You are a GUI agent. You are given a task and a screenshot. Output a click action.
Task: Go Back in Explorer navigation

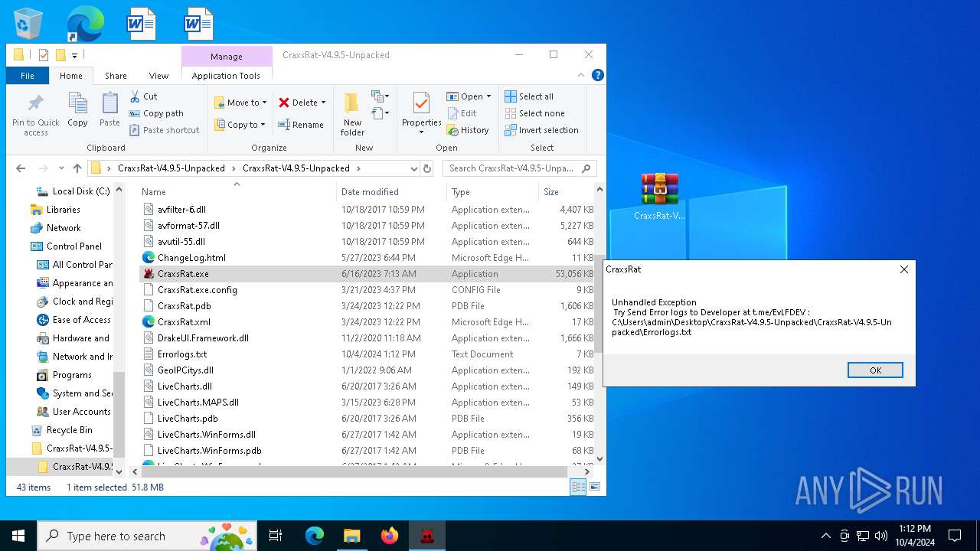(21, 168)
